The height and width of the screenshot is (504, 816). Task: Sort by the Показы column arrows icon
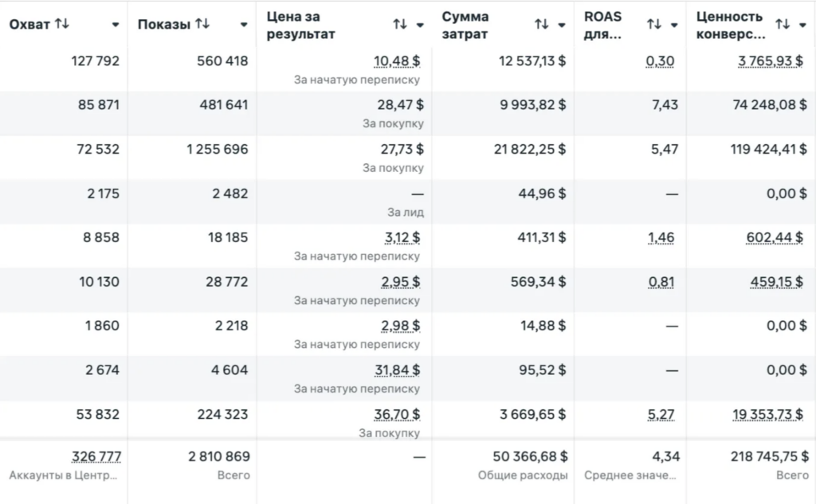pyautogui.click(x=202, y=24)
